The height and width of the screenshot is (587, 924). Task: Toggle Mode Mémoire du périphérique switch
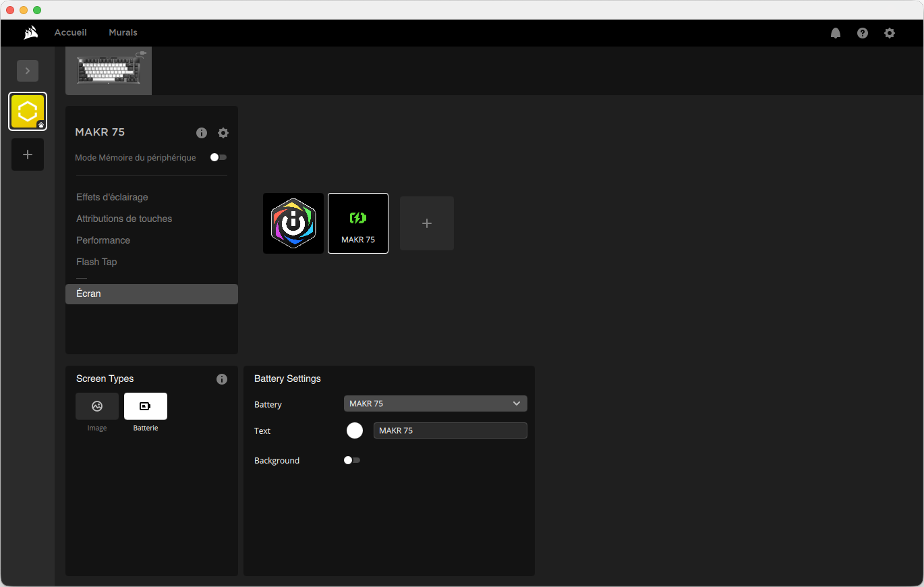(x=218, y=157)
